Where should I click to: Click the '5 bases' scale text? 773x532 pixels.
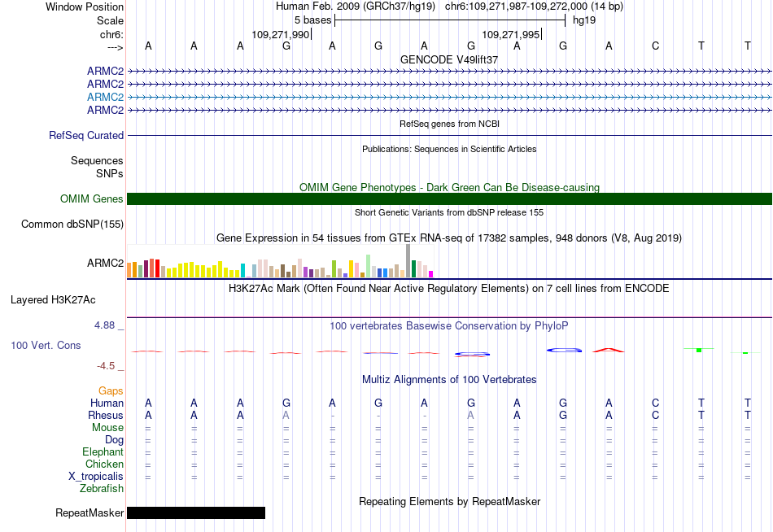point(312,20)
